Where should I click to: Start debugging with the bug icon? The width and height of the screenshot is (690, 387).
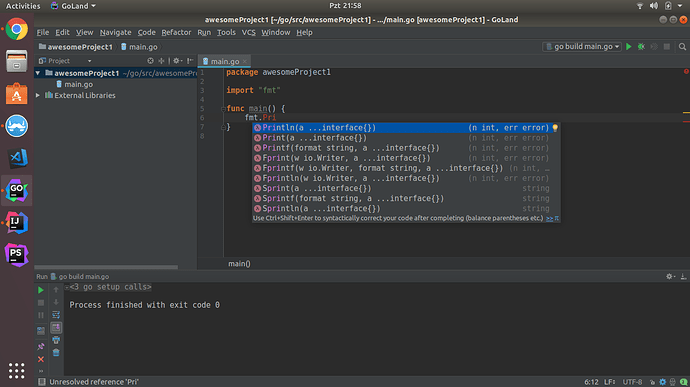click(641, 47)
